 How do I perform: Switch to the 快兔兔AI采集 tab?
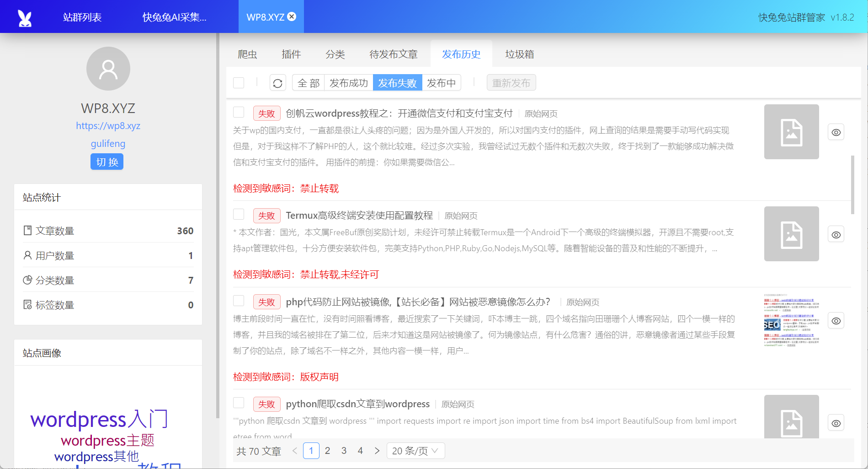pyautogui.click(x=175, y=17)
